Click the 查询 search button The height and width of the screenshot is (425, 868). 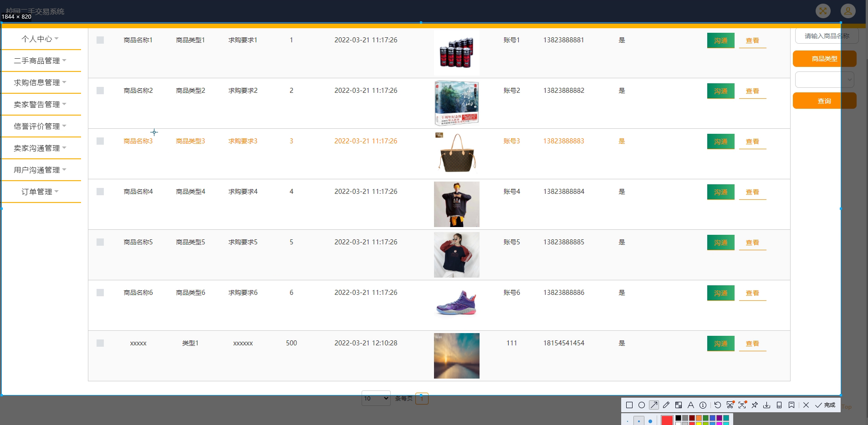click(824, 101)
